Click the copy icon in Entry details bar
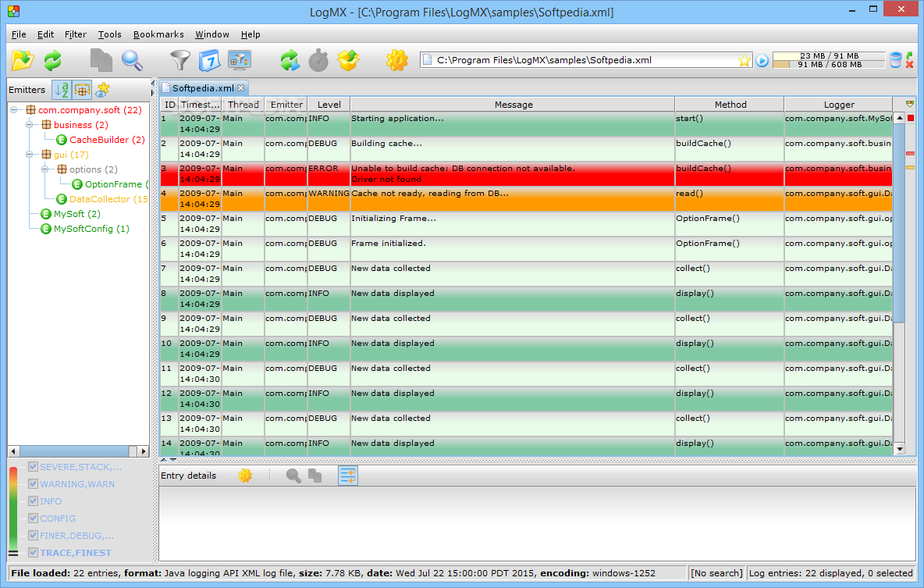 click(x=315, y=476)
